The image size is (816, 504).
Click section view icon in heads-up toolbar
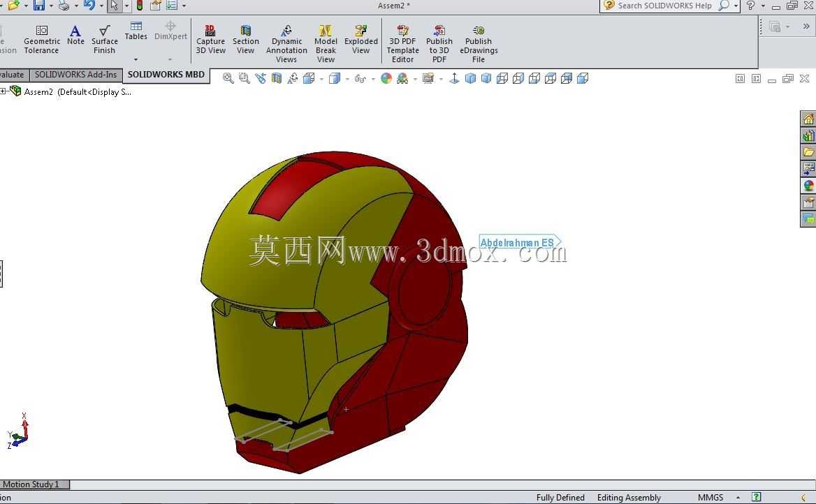click(277, 78)
